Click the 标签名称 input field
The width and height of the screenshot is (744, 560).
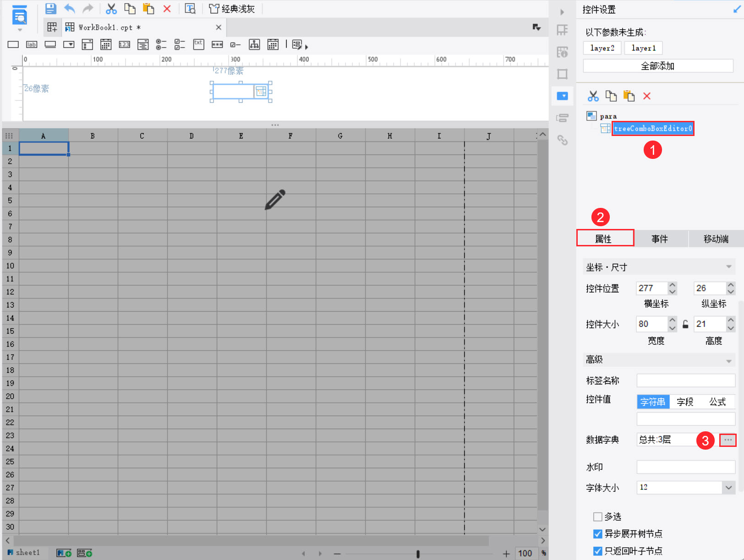(686, 381)
